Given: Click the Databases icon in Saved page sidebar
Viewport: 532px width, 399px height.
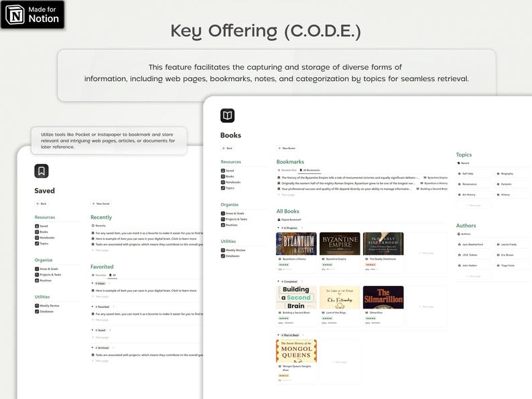Looking at the screenshot, I should [37, 311].
